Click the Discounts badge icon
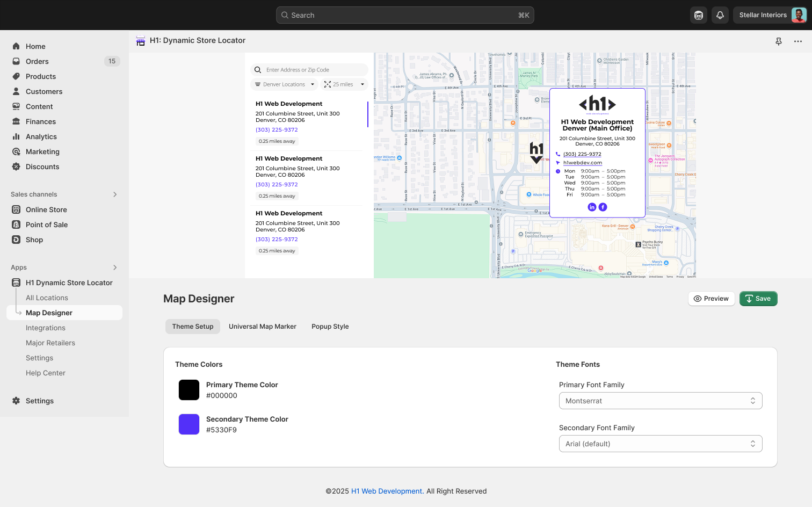812x507 pixels. [16, 166]
